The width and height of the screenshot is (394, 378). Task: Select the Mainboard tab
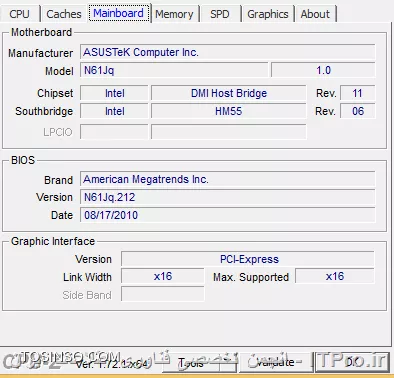(119, 13)
